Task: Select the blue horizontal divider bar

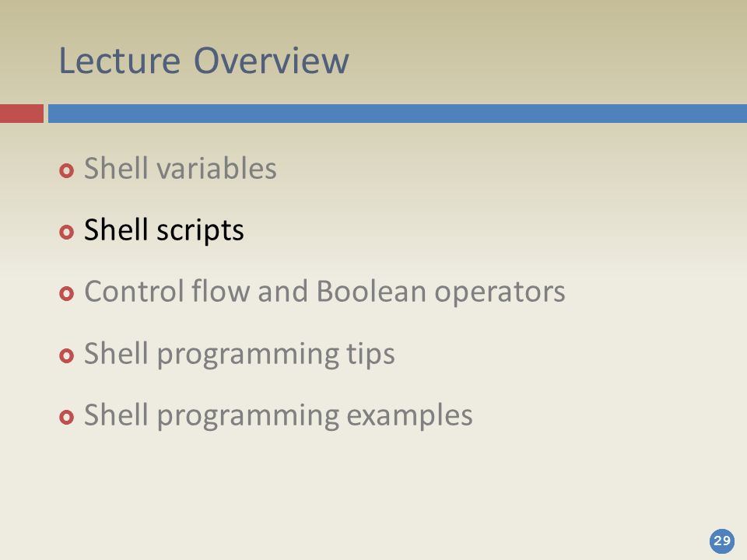Action: [x=398, y=114]
